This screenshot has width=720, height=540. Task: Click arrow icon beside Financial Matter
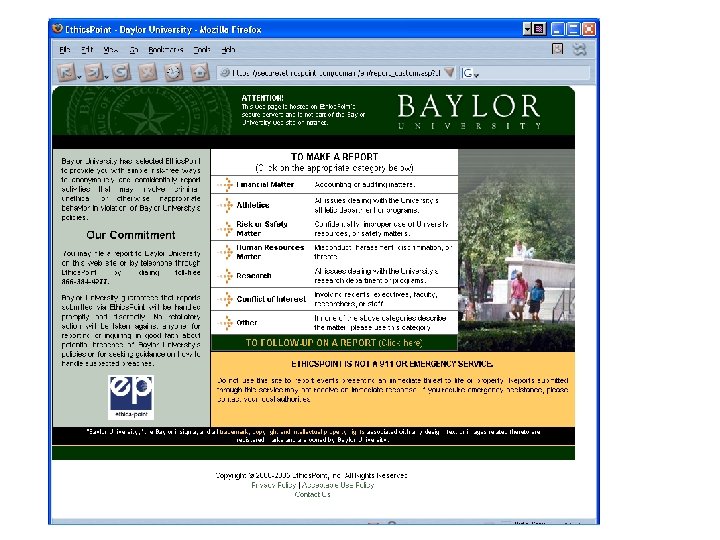225,185
